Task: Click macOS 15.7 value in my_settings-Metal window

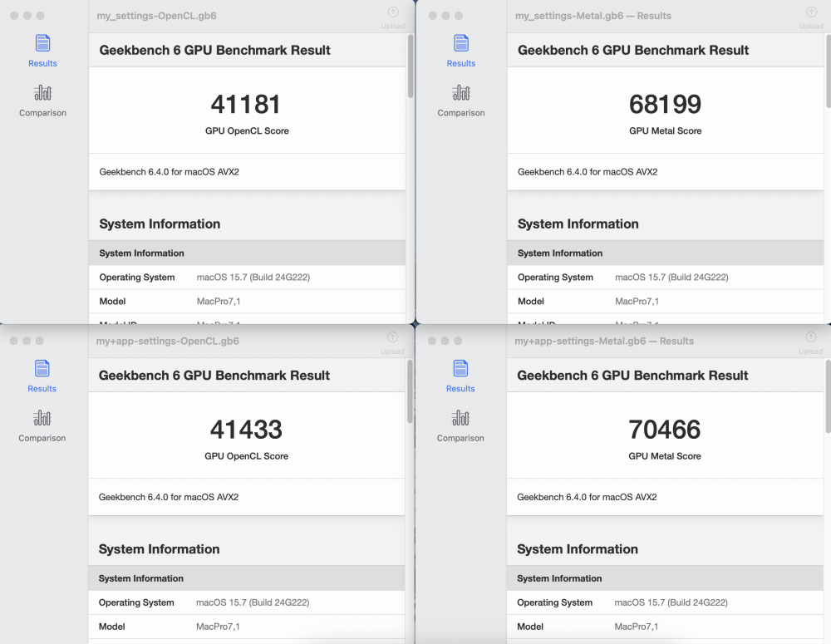Action: tap(671, 278)
